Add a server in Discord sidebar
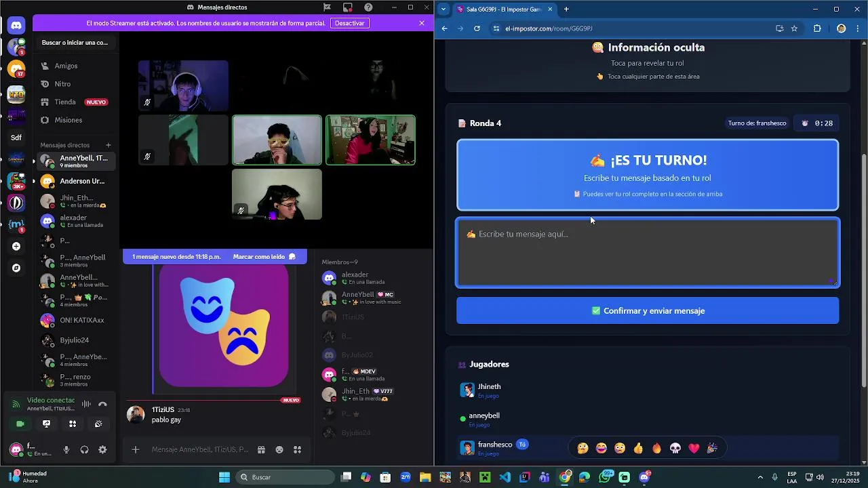868x488 pixels. (16, 247)
